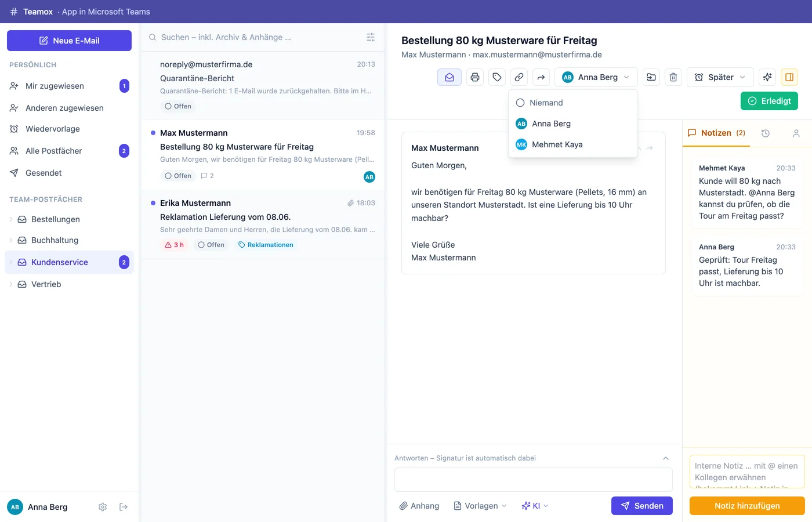Open the Später snooze dropdown

click(720, 77)
